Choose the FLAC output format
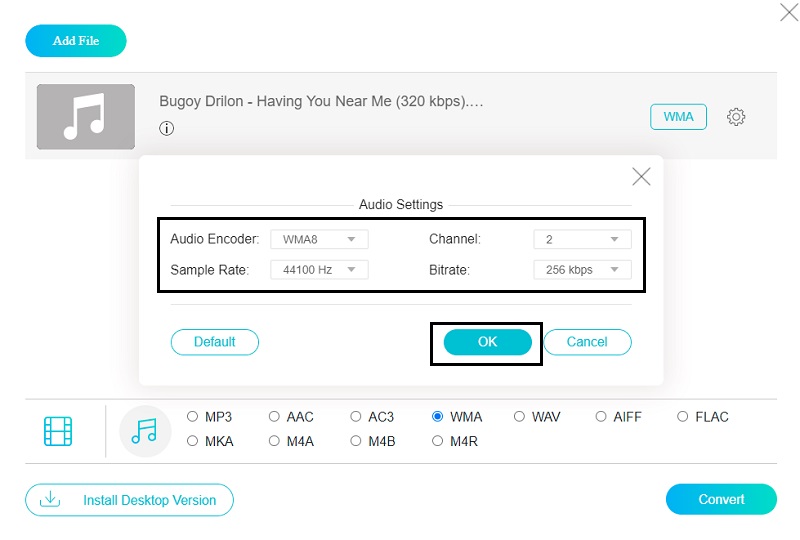Screen dimensions: 800x540 click(684, 417)
